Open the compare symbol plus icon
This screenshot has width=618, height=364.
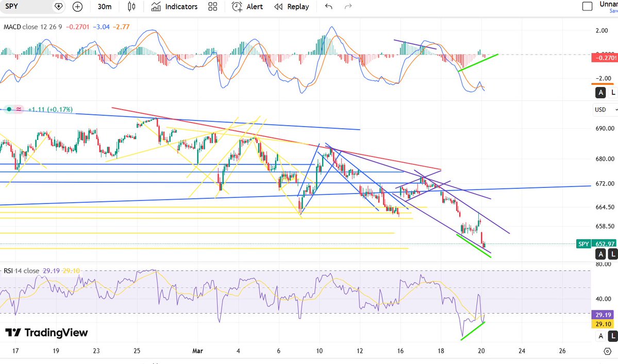click(77, 7)
